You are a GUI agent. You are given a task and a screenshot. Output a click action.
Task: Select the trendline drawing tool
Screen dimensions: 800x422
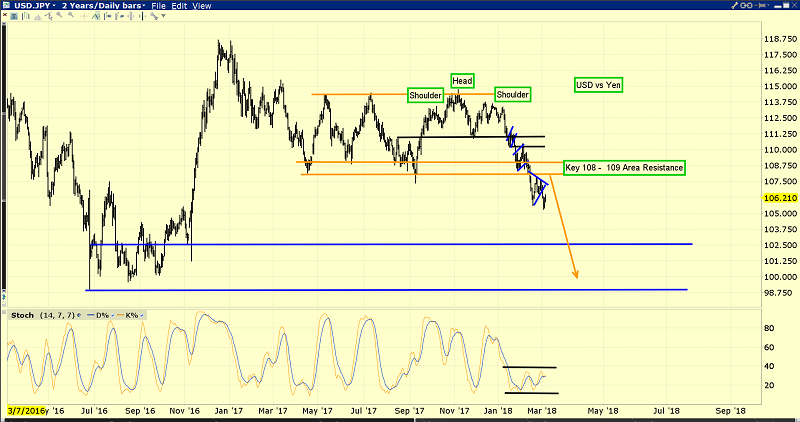tap(48, 16)
